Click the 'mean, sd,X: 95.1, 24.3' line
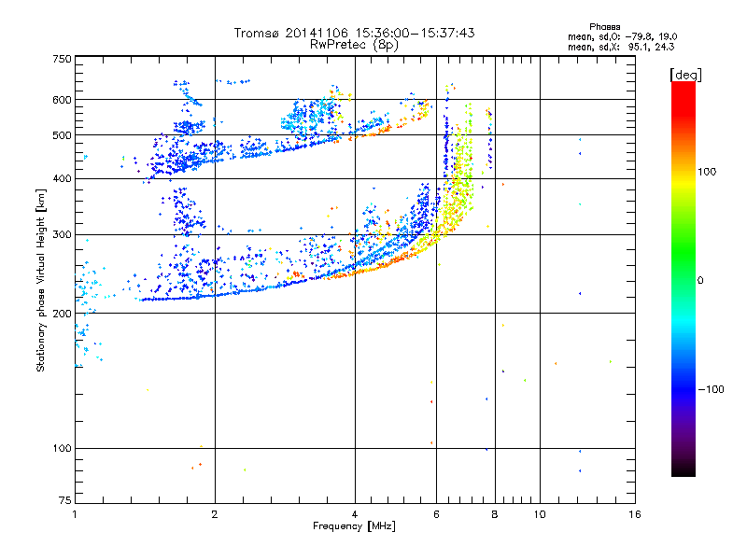The width and height of the screenshot is (747, 560). click(x=621, y=47)
